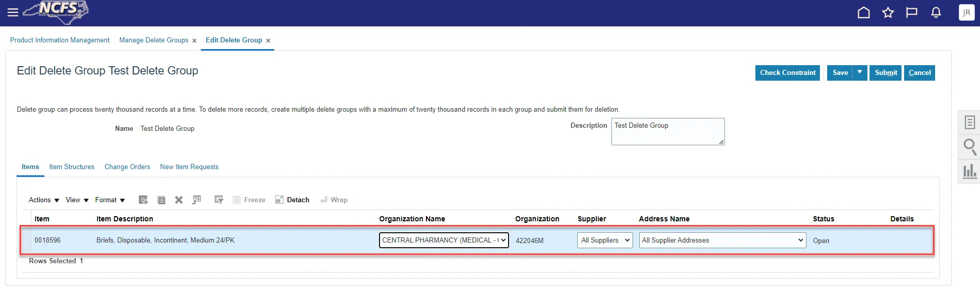Image resolution: width=980 pixels, height=286 pixels.
Task: Click the delete X icon in table toolbar
Action: pos(179,200)
